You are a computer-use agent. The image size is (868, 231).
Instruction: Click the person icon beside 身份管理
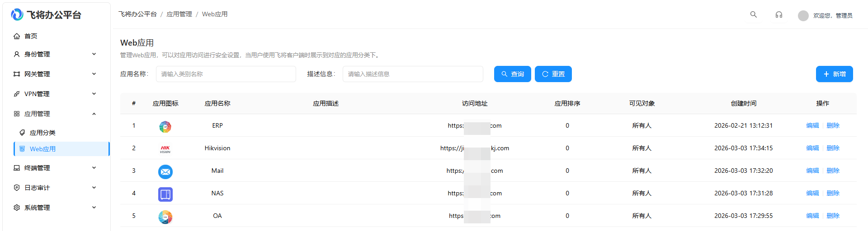(17, 54)
